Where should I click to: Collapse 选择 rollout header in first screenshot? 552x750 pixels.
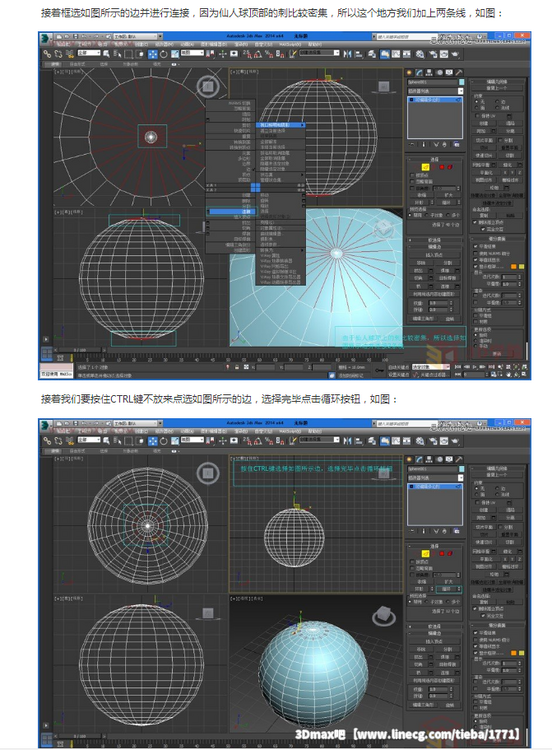[434, 159]
